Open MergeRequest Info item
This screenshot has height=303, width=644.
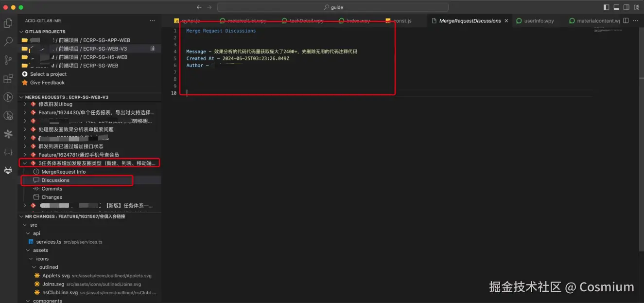click(64, 172)
